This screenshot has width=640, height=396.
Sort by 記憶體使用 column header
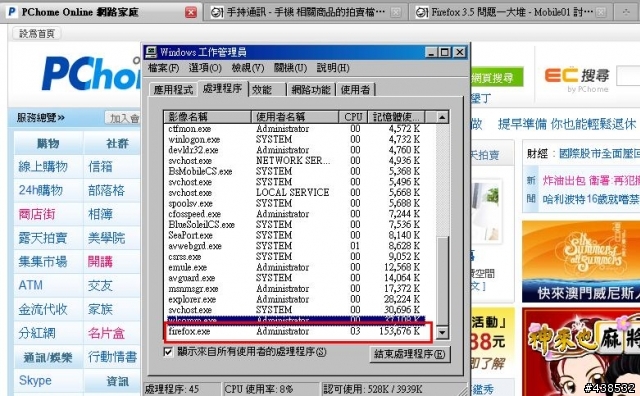[x=396, y=117]
